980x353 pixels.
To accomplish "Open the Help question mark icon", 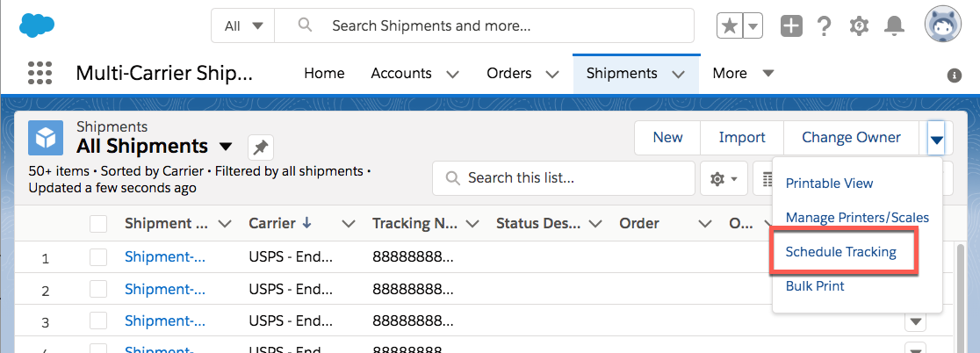I will point(824,26).
